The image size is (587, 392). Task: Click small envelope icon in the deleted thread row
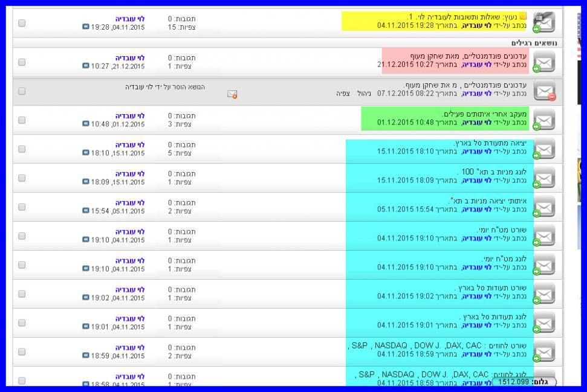[x=232, y=94]
